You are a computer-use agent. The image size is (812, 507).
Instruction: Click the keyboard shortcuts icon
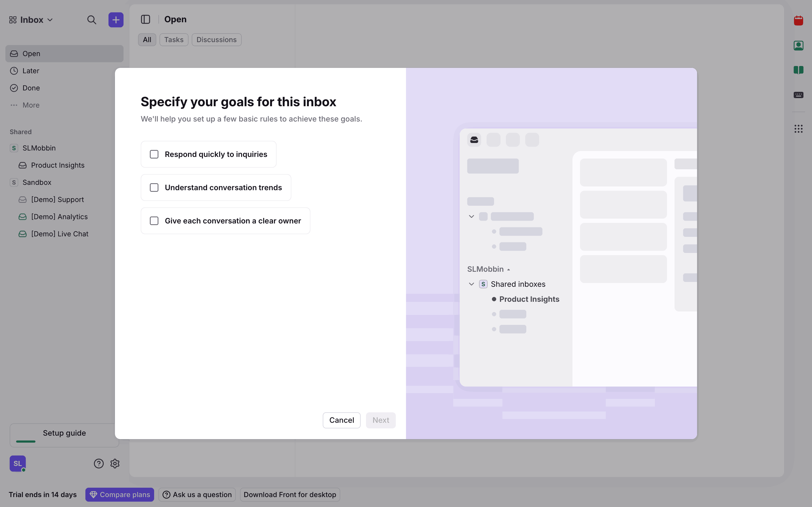[798, 95]
